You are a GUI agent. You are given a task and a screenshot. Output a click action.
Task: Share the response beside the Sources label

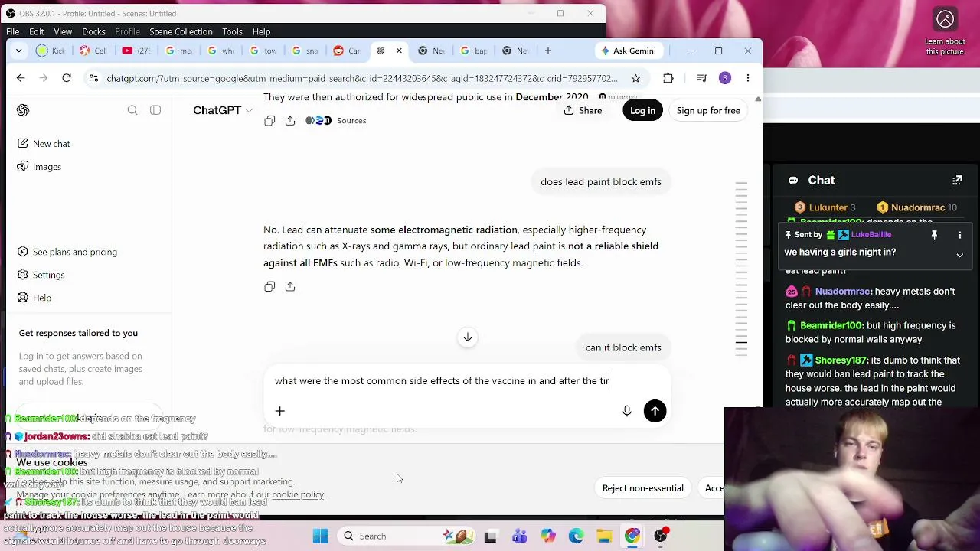pyautogui.click(x=290, y=121)
